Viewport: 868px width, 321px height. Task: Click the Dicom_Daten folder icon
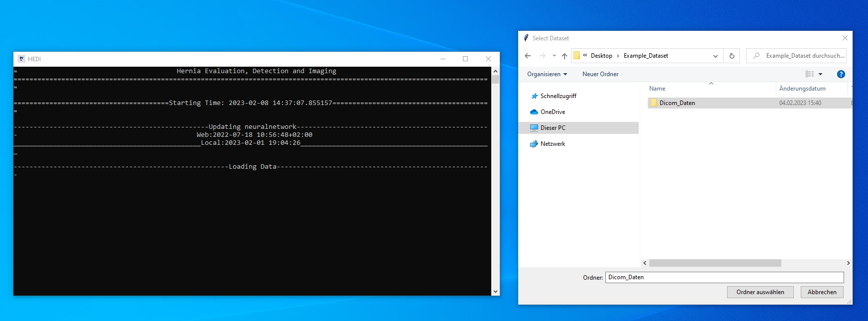click(x=654, y=103)
